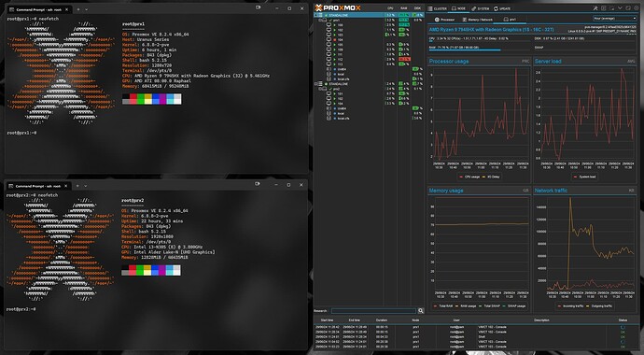Click monitor icon of VM 102 under prx1

(329, 30)
